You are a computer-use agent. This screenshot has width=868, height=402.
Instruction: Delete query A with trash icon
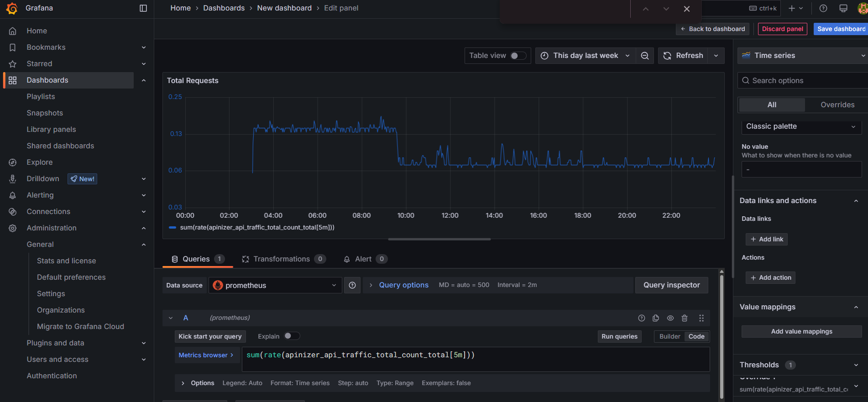(685, 318)
